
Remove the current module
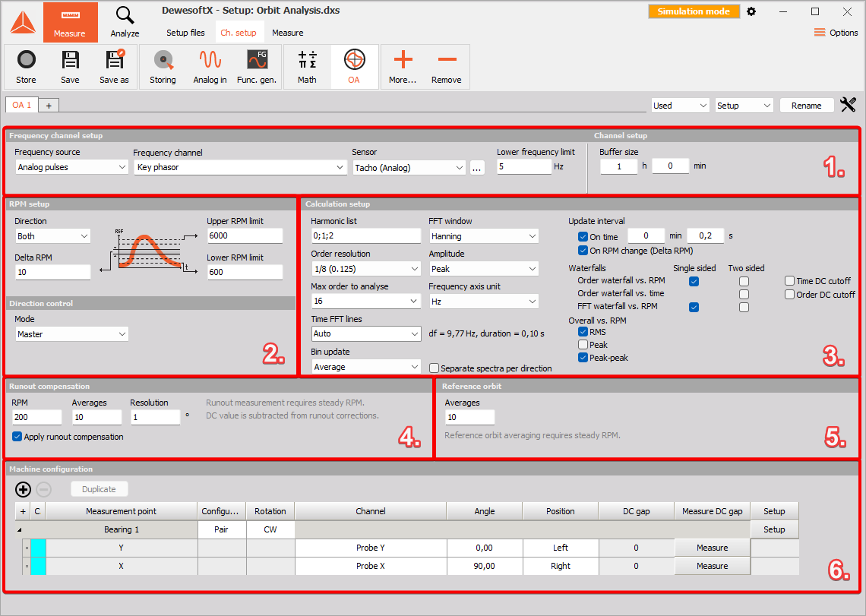(x=446, y=67)
